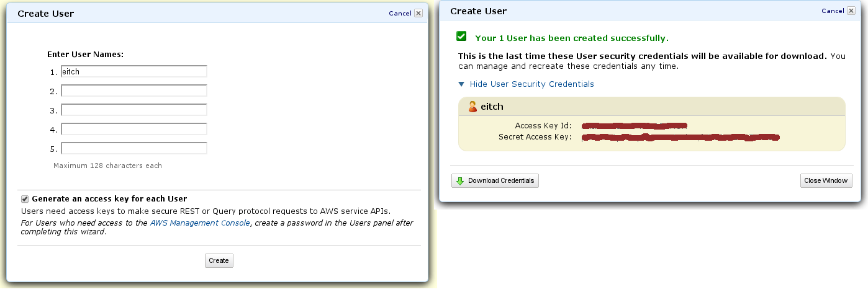Click the Cancel link in the left dialog
Screen dimensions: 868x292
tap(400, 14)
